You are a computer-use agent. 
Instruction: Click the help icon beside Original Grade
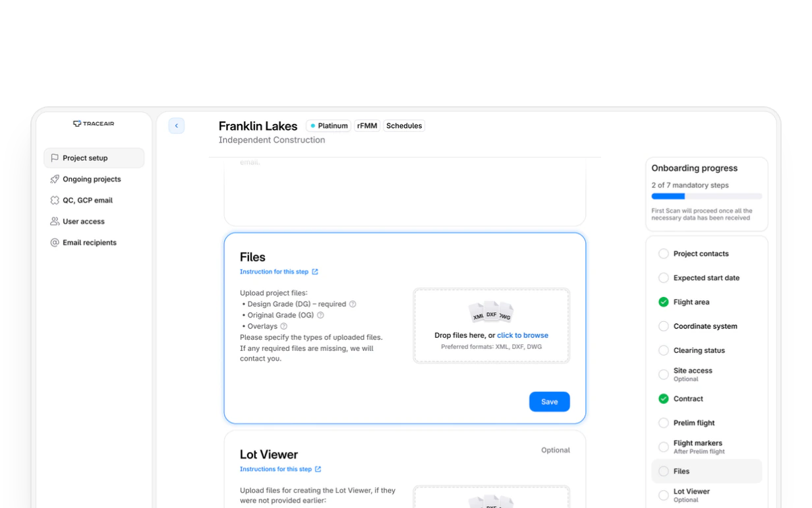320,315
